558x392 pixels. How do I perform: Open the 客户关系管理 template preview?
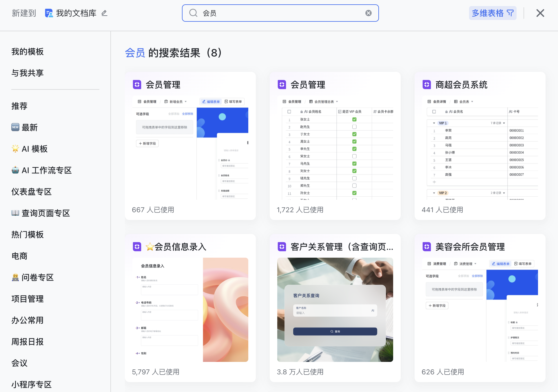coord(335,310)
